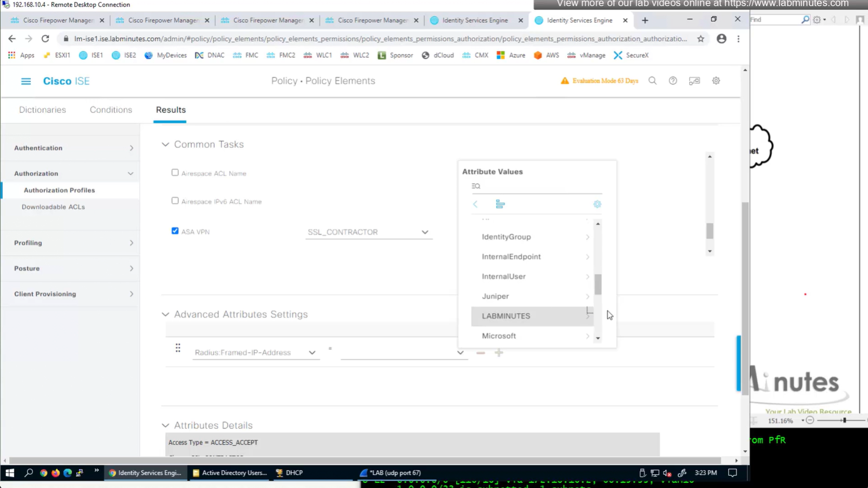
Task: Open the ISE settings gear icon
Action: tap(716, 81)
